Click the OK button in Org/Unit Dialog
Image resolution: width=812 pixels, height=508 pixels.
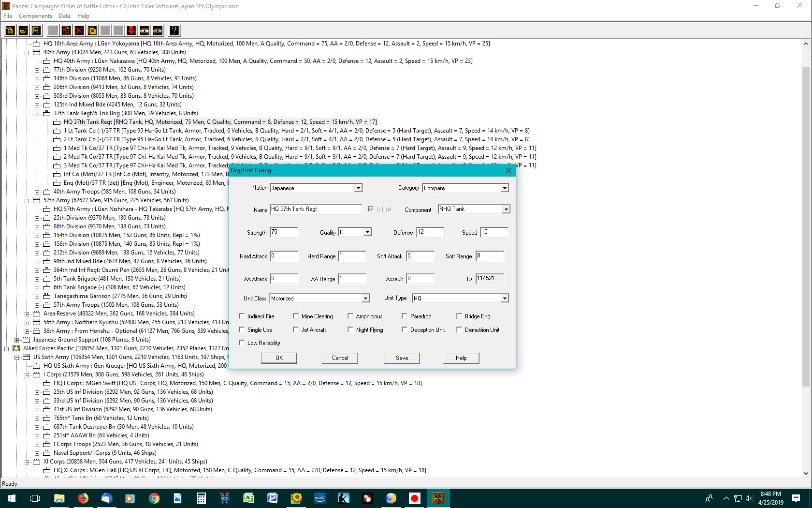[279, 358]
